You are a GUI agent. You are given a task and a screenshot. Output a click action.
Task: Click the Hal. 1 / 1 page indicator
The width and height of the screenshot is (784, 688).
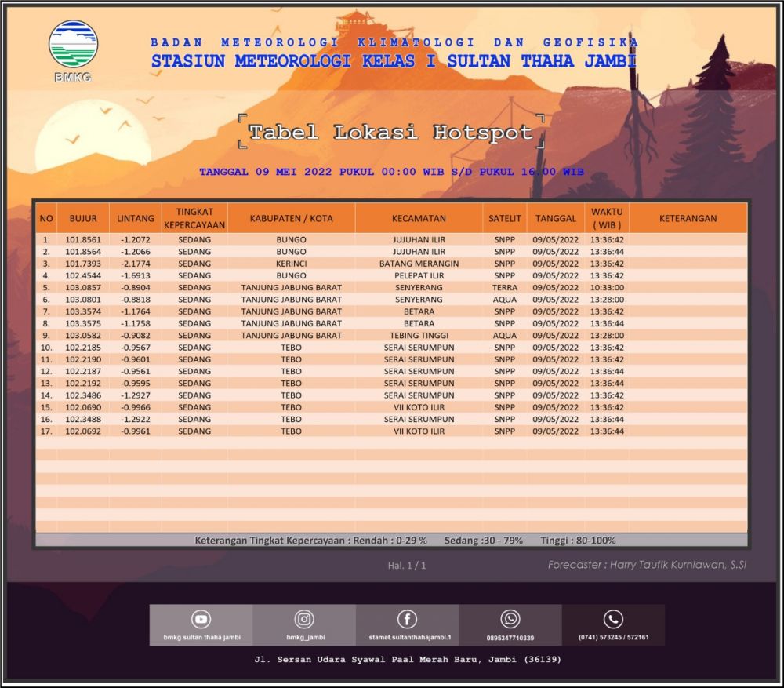pos(406,566)
